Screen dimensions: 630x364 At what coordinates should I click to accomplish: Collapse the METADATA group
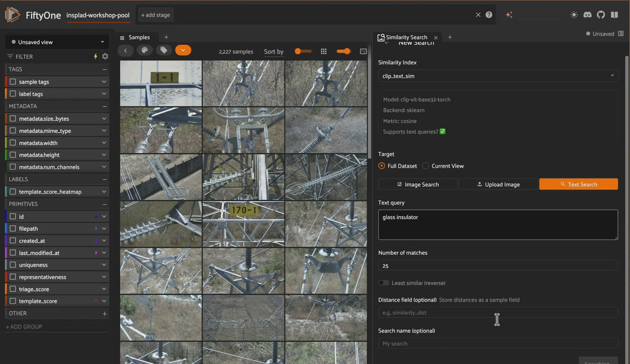pos(104,106)
